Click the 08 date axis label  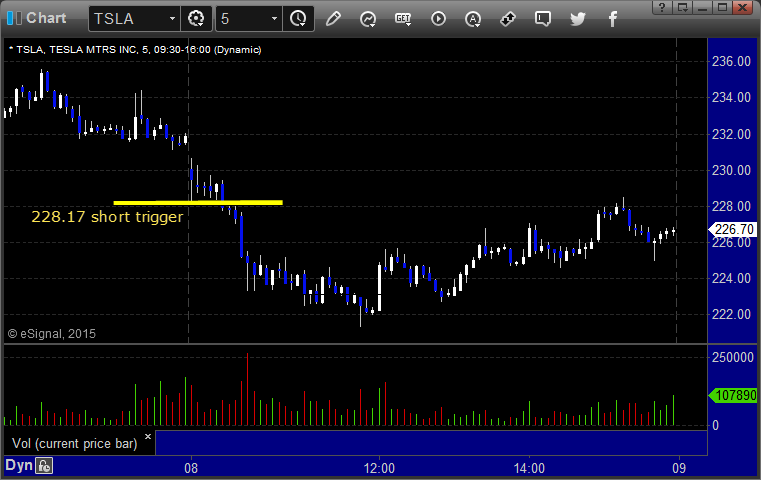point(191,468)
